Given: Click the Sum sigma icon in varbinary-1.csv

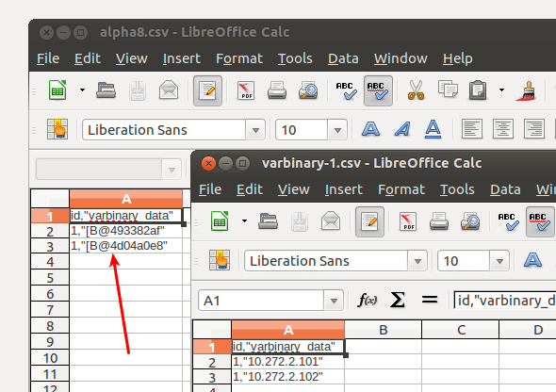Looking at the screenshot, I should [397, 301].
